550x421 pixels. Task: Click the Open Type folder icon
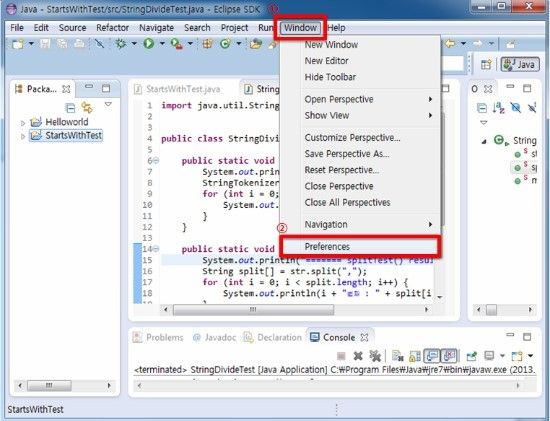tap(256, 44)
